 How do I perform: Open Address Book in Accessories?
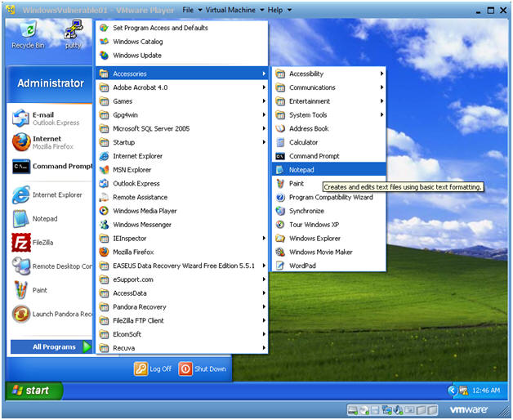click(x=329, y=128)
